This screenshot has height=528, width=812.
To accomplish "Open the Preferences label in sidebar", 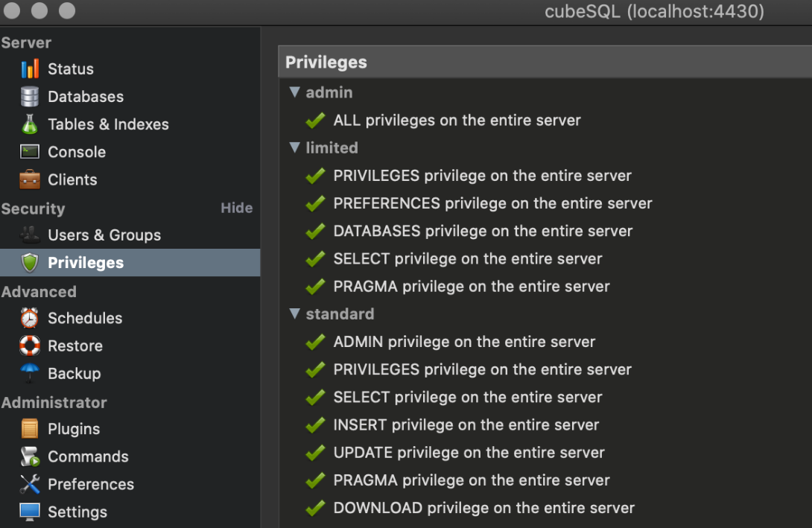I will click(91, 484).
